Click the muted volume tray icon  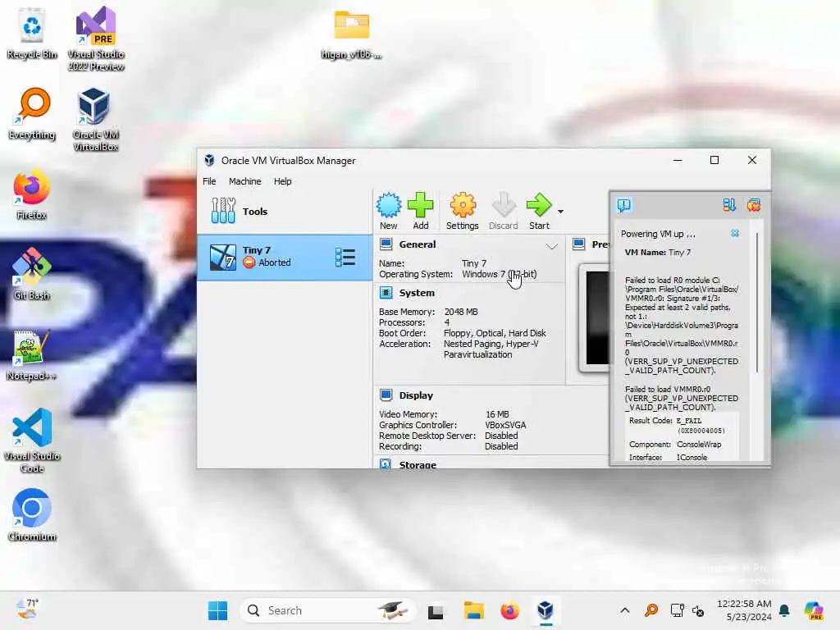698,610
